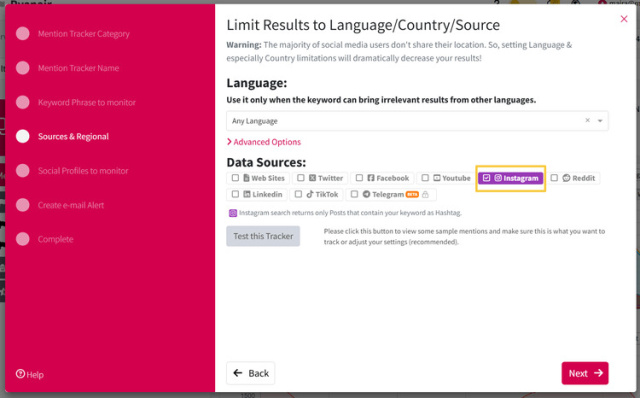Check the Linkedin data source checkbox
Viewport: 640px width, 398px height.
click(235, 194)
